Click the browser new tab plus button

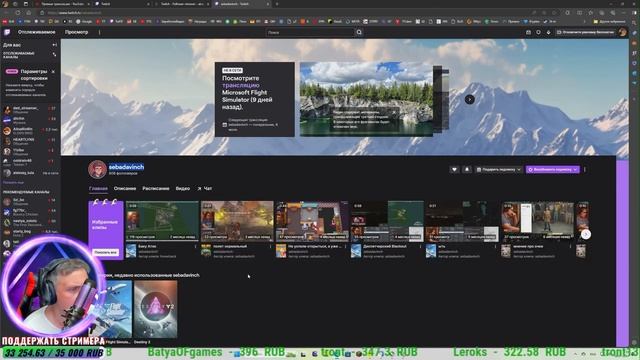pyautogui.click(x=277, y=4)
